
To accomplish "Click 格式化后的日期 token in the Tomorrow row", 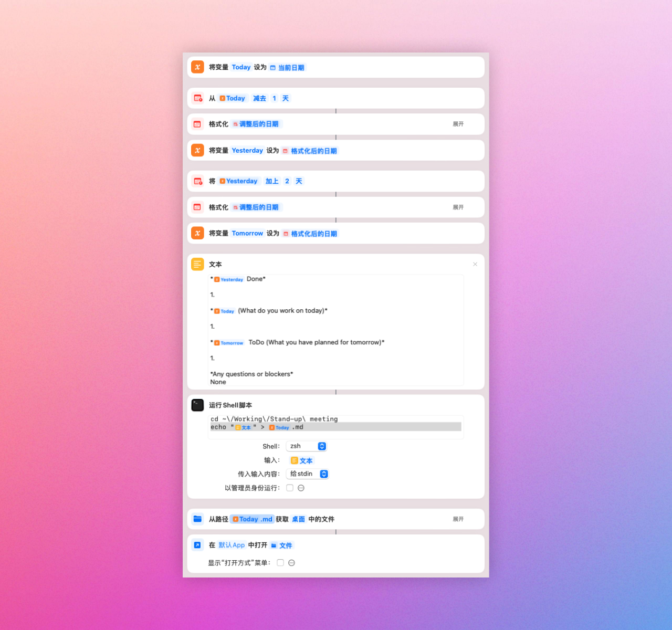I will [x=310, y=234].
